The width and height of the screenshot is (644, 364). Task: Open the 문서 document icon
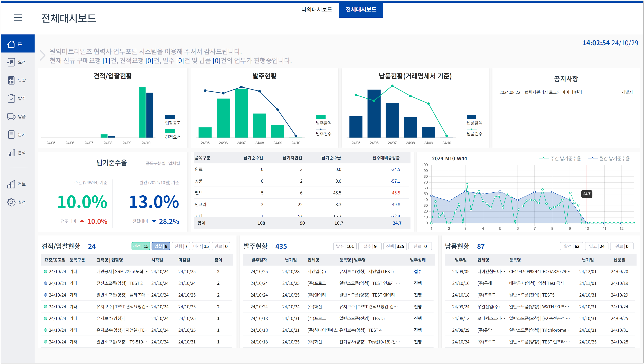point(11,135)
